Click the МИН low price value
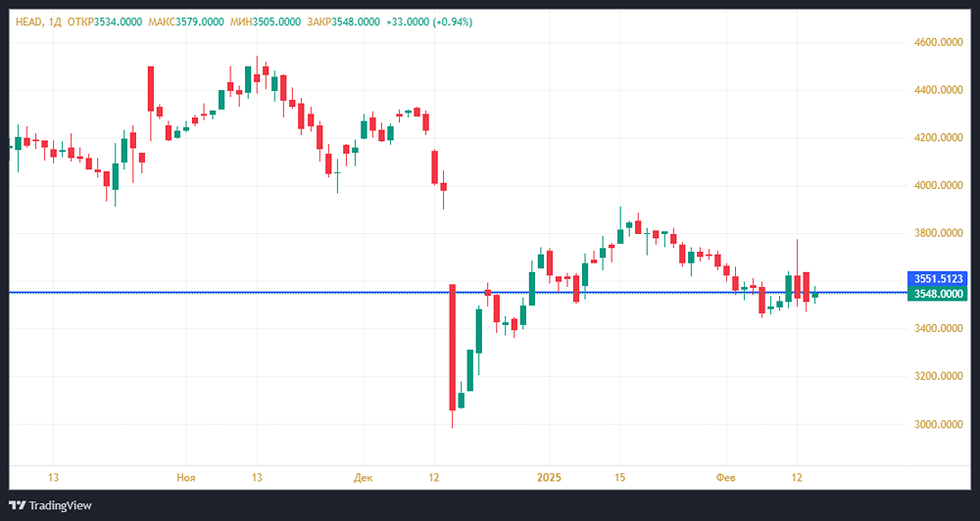Viewport: 980px width, 521px height. pos(266,22)
